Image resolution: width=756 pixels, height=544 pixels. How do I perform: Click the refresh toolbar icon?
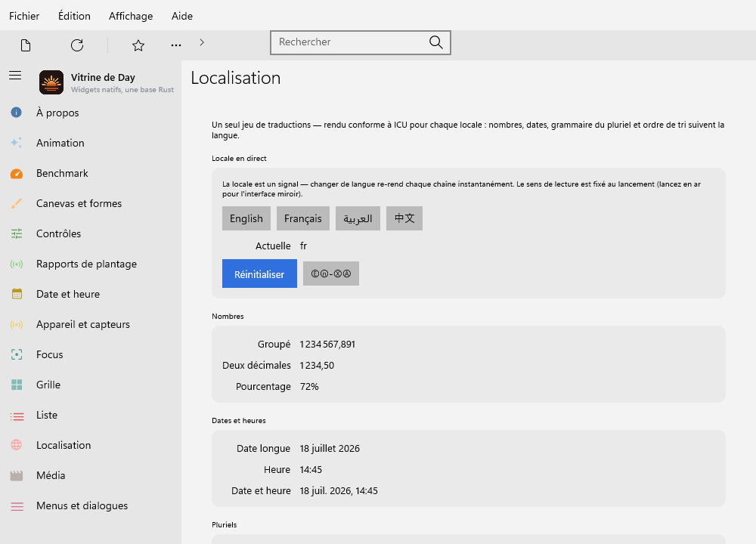(77, 45)
